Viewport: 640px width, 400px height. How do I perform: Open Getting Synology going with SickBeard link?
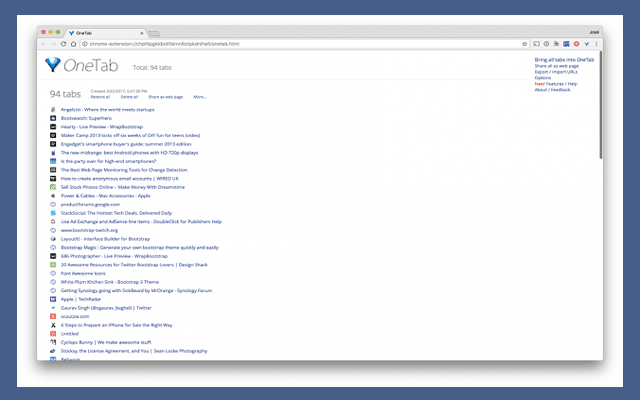(136, 291)
